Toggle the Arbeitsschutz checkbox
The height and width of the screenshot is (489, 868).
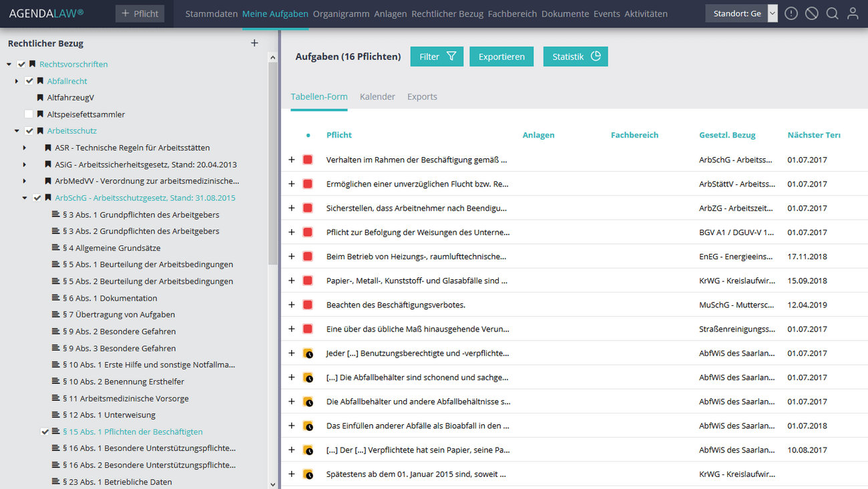click(29, 131)
